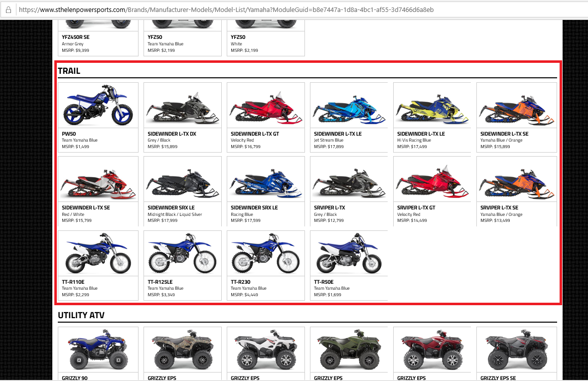Click Sidewinder SRX LE Midnight Black title

point(171,207)
